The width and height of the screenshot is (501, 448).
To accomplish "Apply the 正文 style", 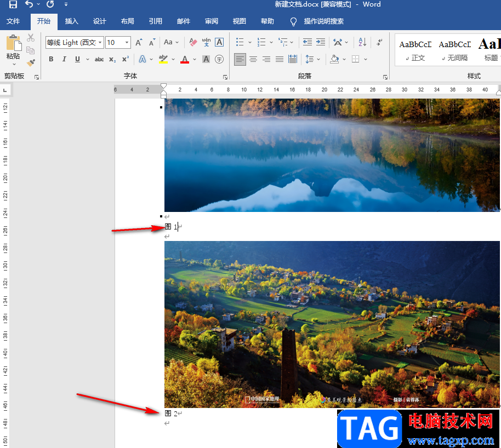I will 415,50.
